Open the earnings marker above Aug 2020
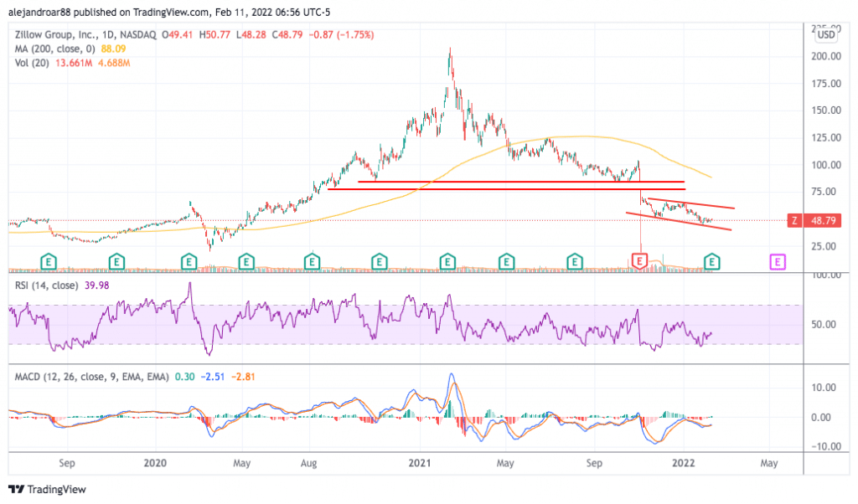858x504 pixels. tap(312, 262)
